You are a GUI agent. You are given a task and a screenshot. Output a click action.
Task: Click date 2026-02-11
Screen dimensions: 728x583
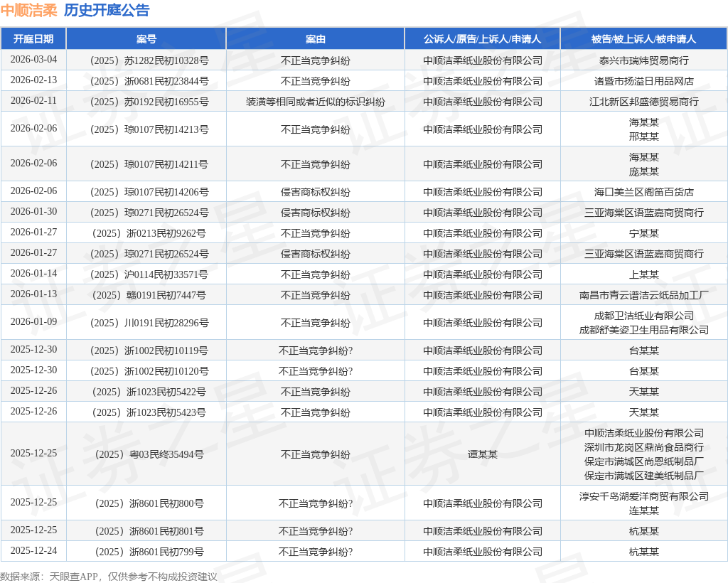pyautogui.click(x=33, y=100)
